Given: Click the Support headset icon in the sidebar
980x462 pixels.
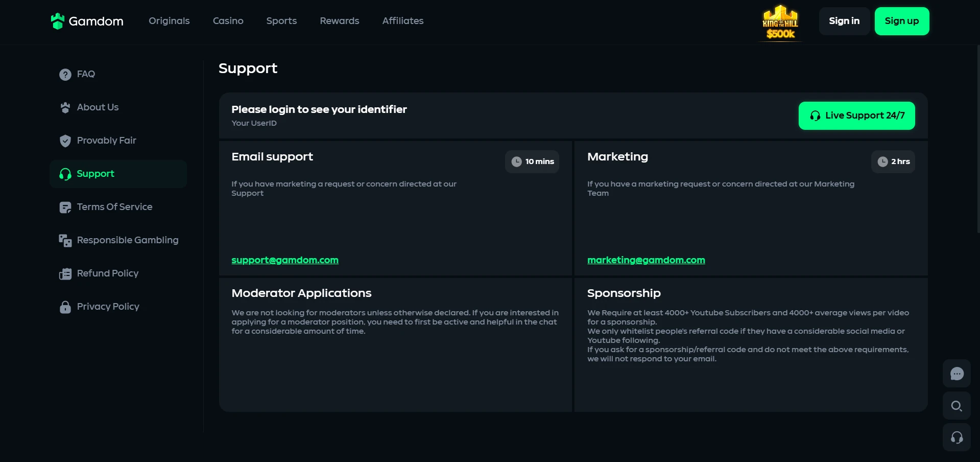Looking at the screenshot, I should [x=65, y=174].
